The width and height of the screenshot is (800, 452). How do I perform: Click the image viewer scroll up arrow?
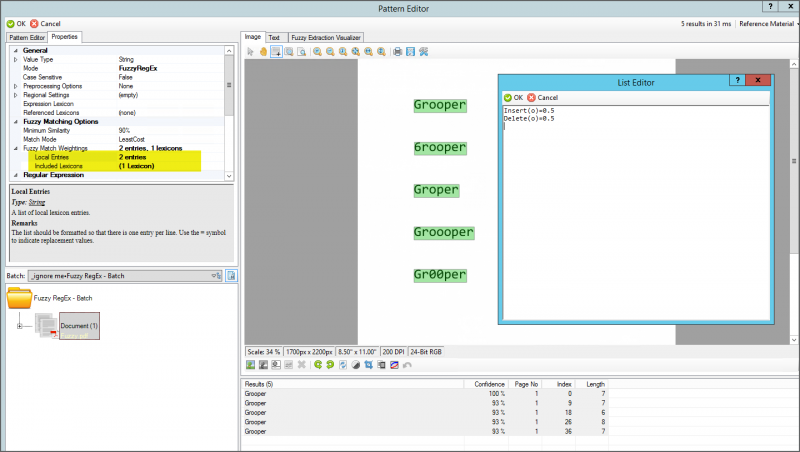pos(794,64)
